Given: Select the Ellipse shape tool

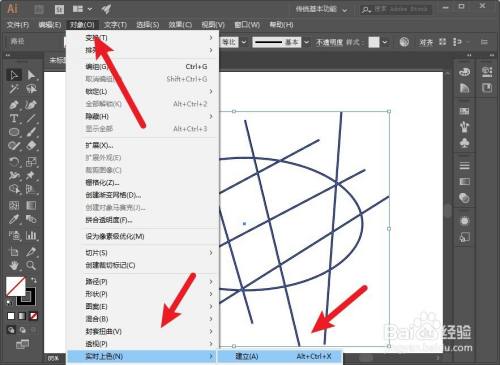Looking at the screenshot, I should (14, 132).
